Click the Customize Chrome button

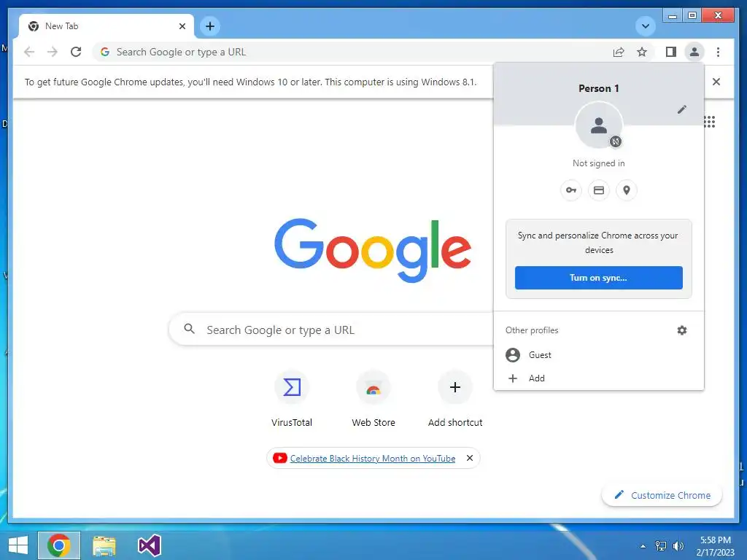click(x=662, y=495)
